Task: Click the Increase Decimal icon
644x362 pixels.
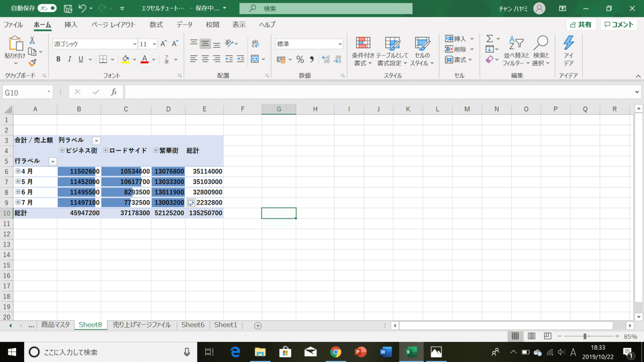Action: (325, 59)
